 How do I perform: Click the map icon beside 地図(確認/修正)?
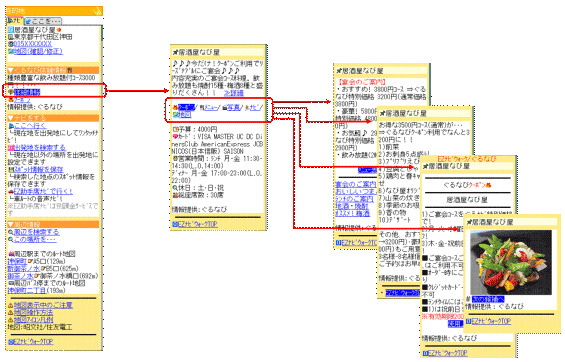[10, 52]
